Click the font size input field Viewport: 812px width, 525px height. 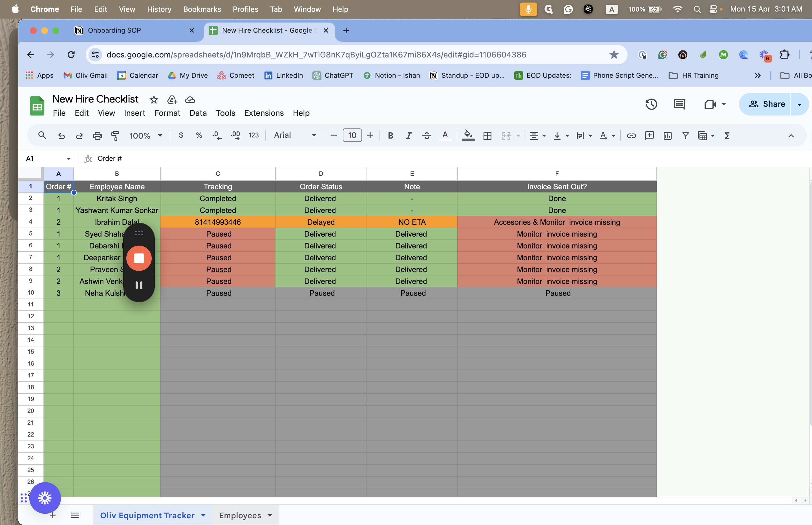click(352, 135)
